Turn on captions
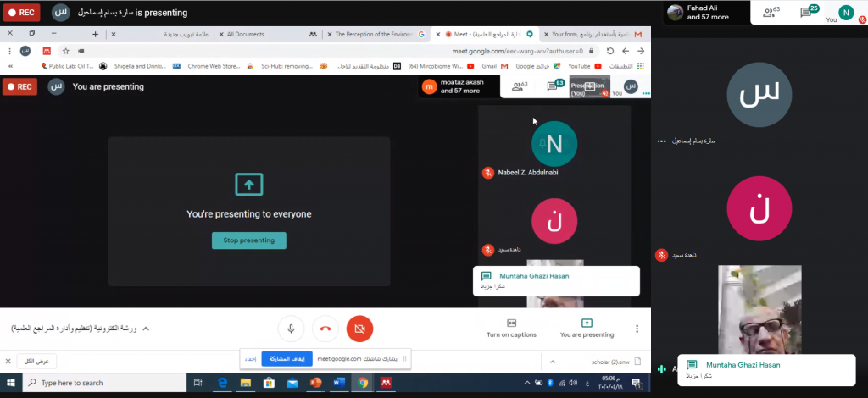Viewport: 868px width, 398px height. click(x=511, y=328)
